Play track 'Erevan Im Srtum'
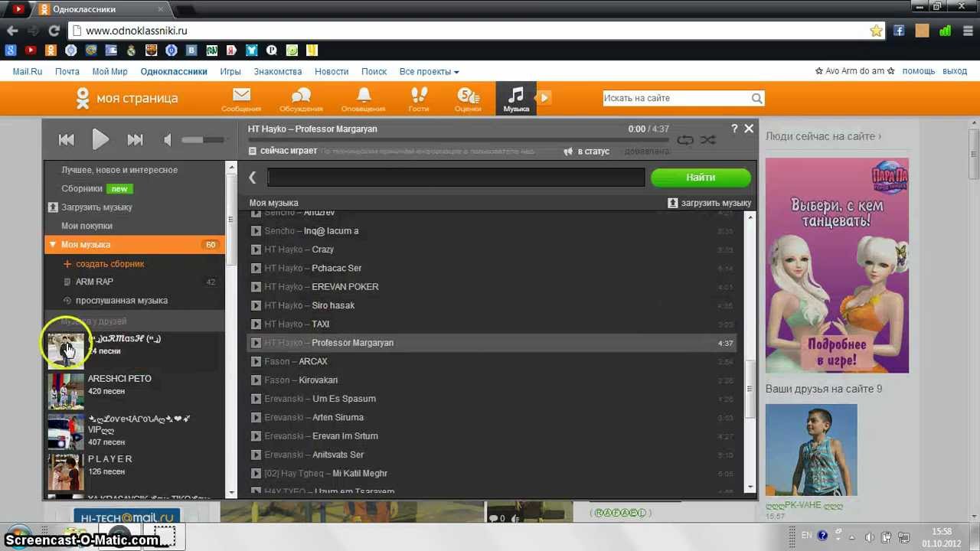This screenshot has height=551, width=980. point(256,436)
